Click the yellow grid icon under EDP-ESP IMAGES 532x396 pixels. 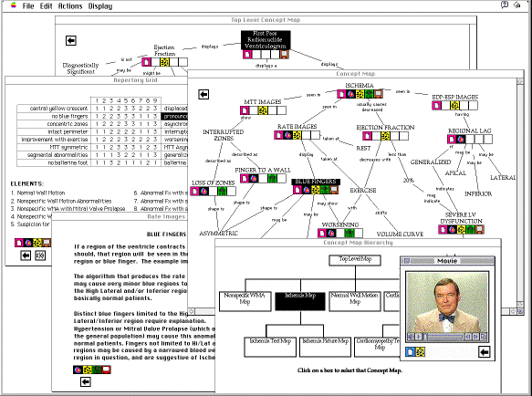point(454,106)
